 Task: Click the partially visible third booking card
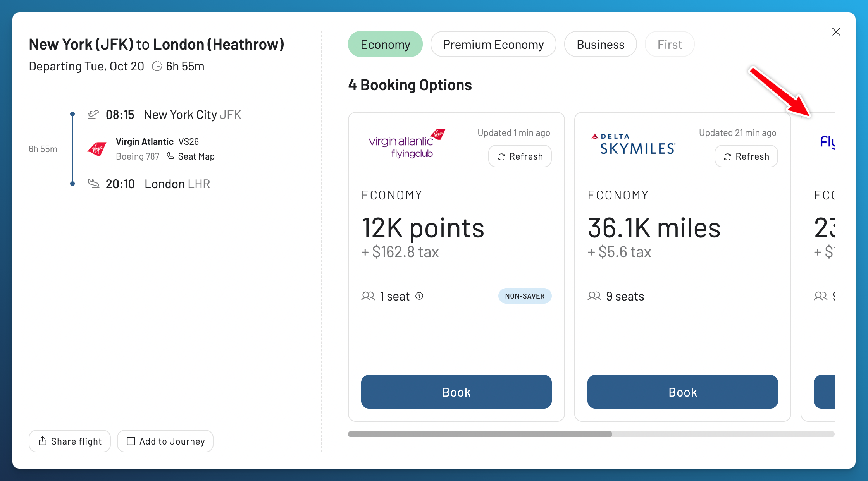[818, 267]
